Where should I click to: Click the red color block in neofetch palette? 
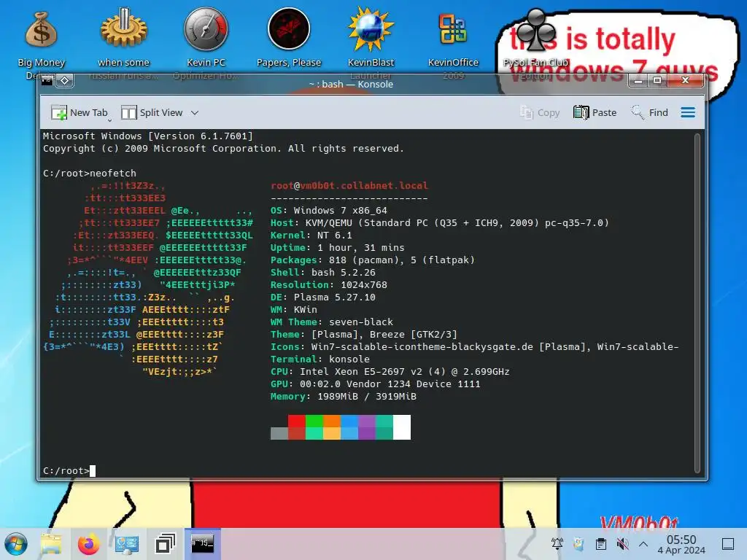click(x=296, y=421)
